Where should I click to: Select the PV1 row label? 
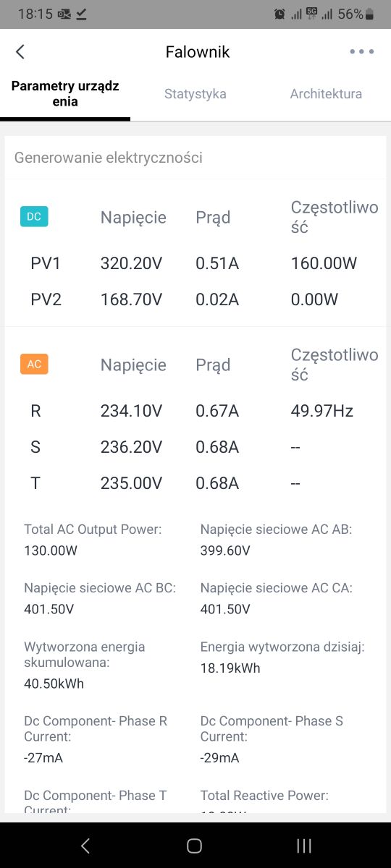(x=46, y=263)
